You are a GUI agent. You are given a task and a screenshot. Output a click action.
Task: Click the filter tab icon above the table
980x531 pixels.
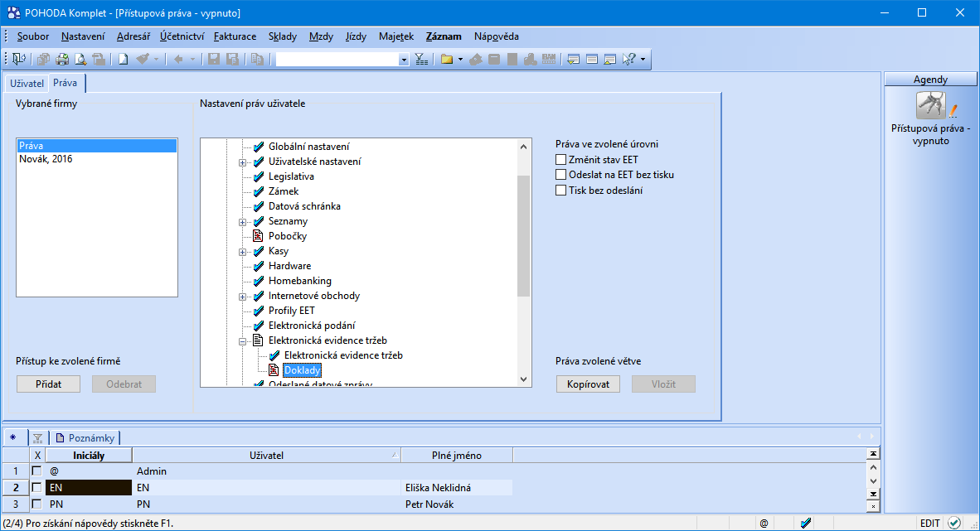[37, 438]
